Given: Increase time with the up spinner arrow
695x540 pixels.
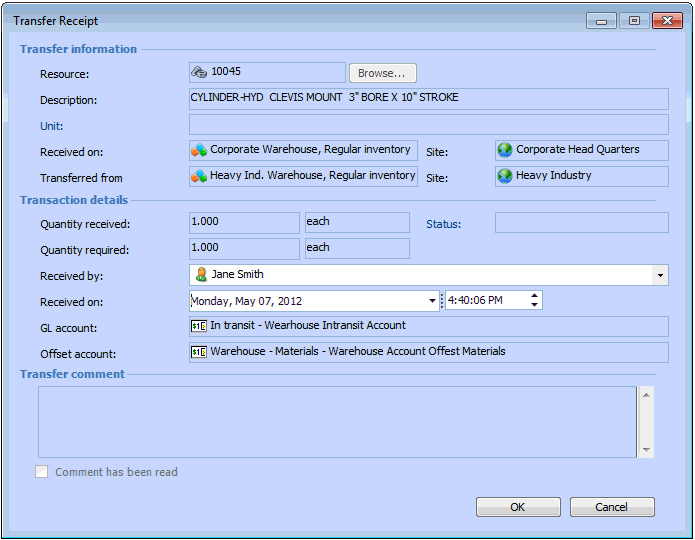Looking at the screenshot, I should 534,296.
